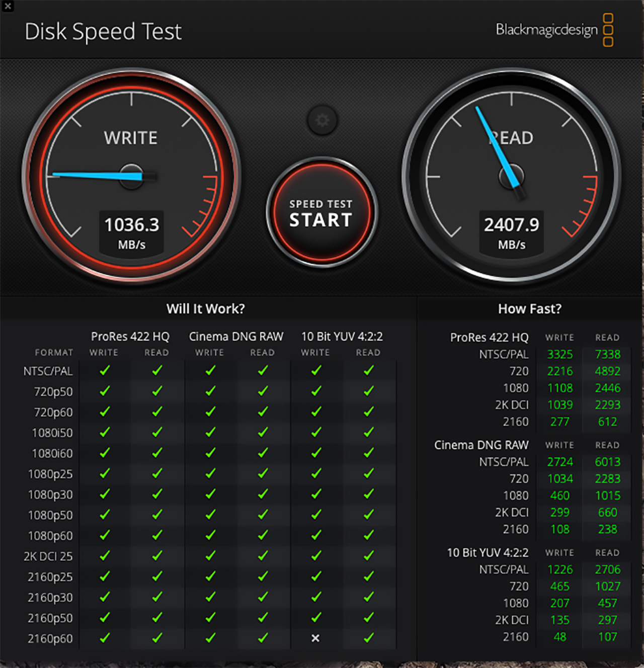The height and width of the screenshot is (668, 644).
Task: Click the 720p50 ProRes read checkmark
Action: [157, 391]
